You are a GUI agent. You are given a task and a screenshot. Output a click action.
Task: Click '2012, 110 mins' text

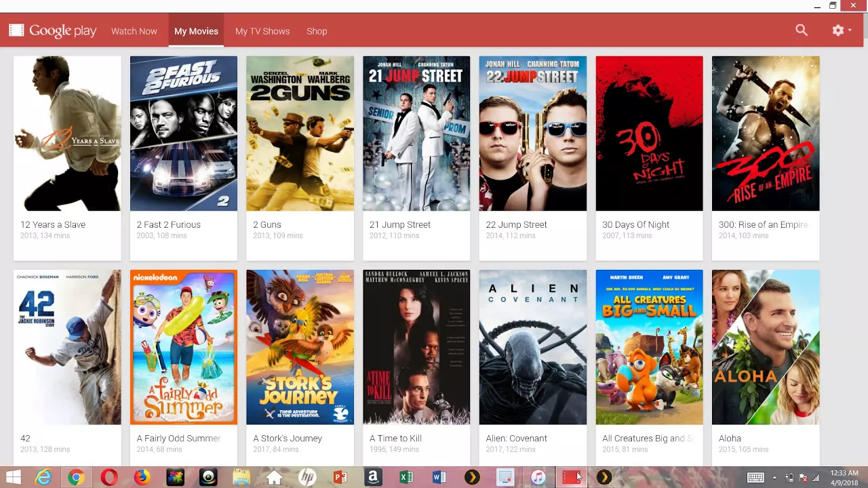tap(394, 236)
